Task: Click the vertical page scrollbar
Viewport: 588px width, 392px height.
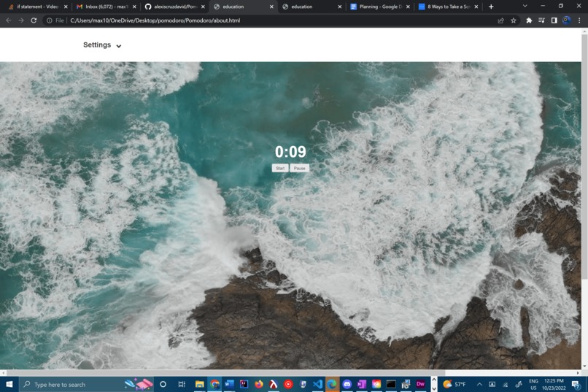Action: [584, 155]
